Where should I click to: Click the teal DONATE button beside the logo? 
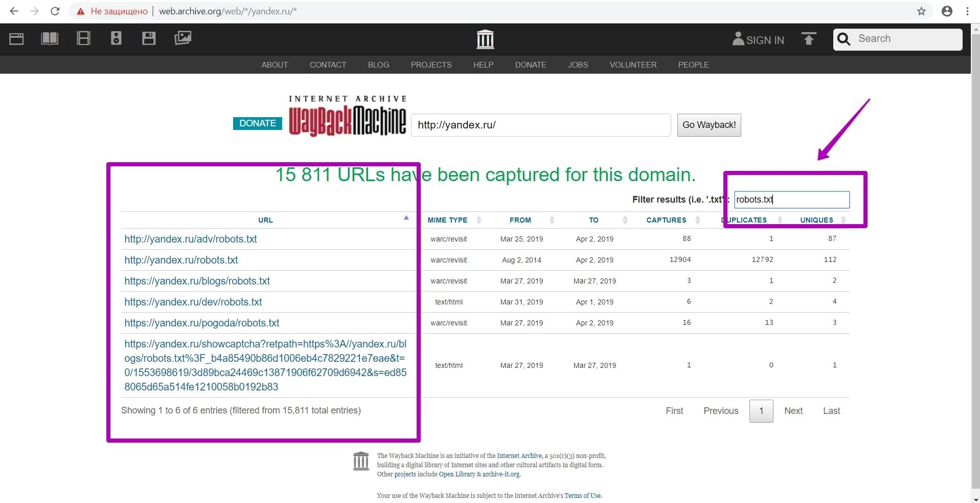(258, 123)
